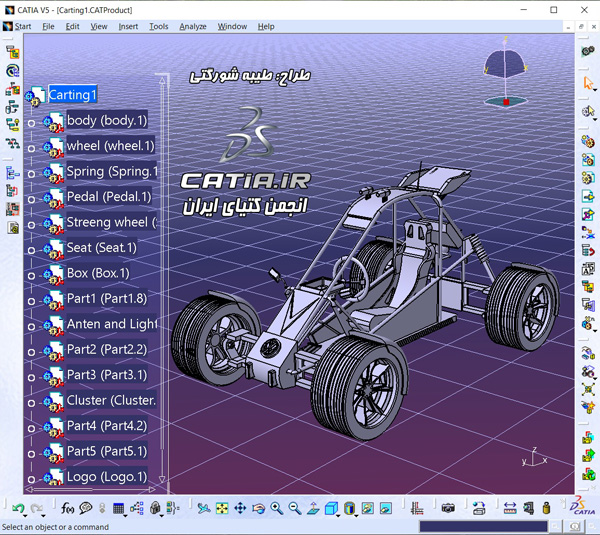The height and width of the screenshot is (535, 600).
Task: Open the Formula f(x) tool
Action: 67,508
